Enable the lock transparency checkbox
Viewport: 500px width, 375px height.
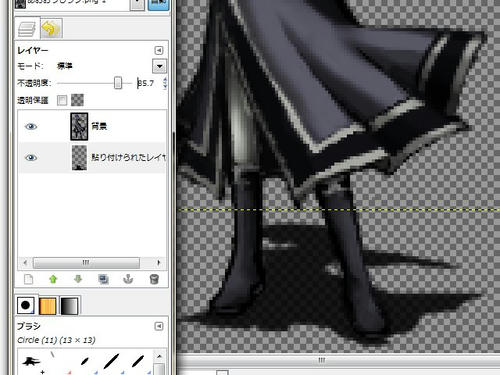tap(62, 100)
